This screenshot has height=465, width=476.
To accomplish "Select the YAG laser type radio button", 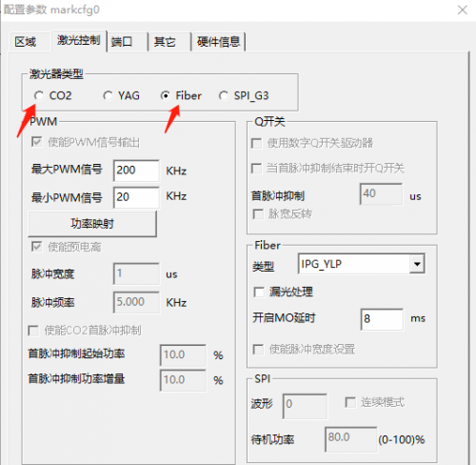I will click(x=108, y=95).
